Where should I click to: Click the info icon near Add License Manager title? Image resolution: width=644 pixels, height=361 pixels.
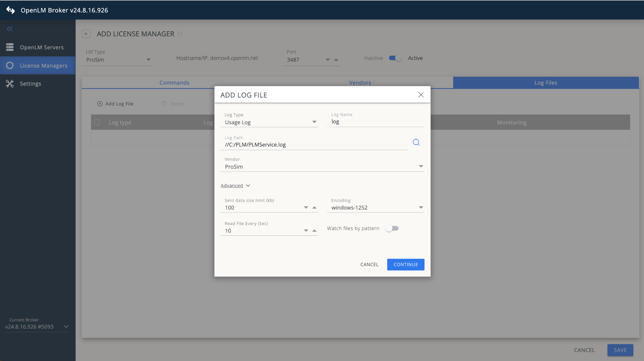(x=180, y=34)
